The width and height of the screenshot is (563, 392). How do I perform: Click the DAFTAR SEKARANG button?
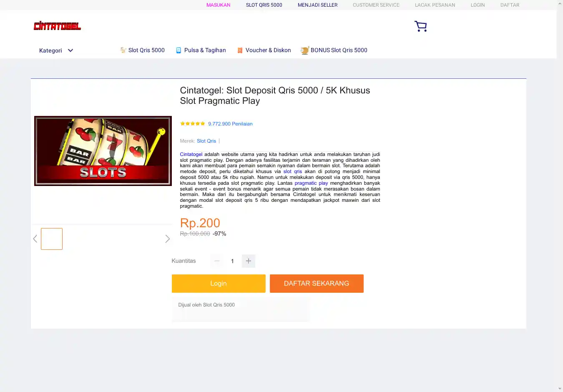(x=317, y=284)
